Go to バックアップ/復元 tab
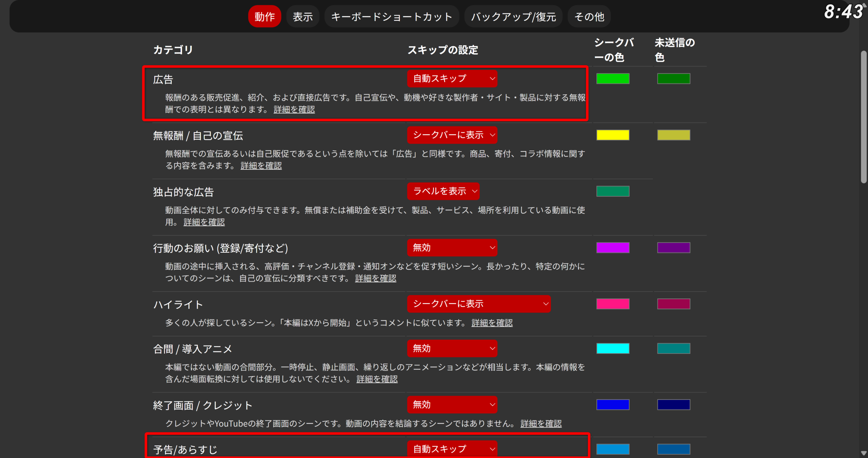 pyautogui.click(x=513, y=17)
